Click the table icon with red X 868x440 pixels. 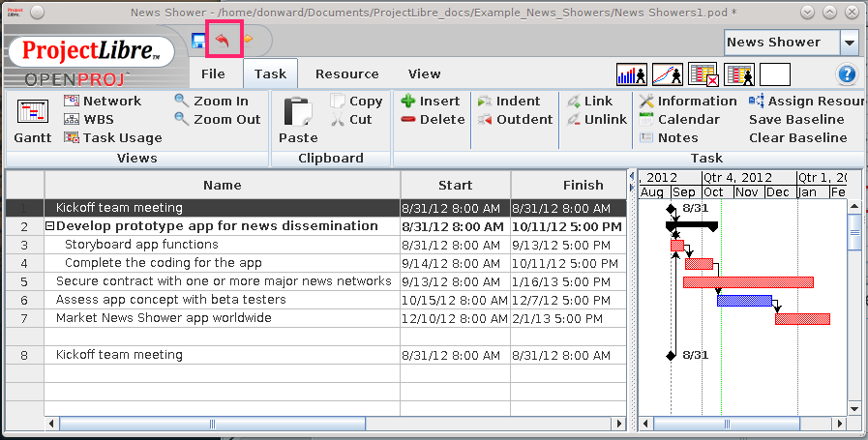click(703, 74)
